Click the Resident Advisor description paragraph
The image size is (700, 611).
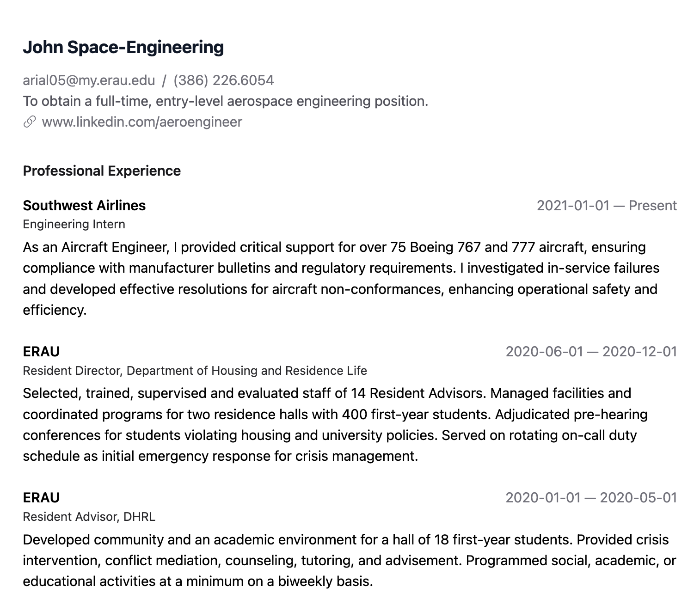349,561
